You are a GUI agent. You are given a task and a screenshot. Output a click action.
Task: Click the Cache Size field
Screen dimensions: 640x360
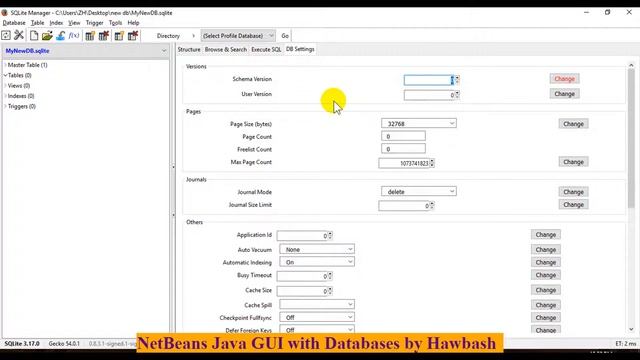pos(302,291)
